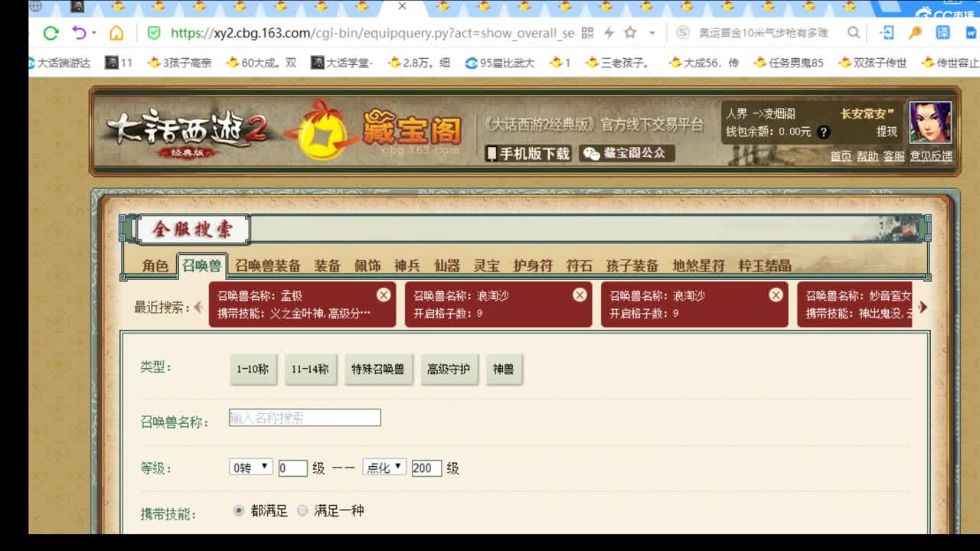Choose the 特殊召唤兽 type button
Image resolution: width=980 pixels, height=551 pixels.
[378, 369]
